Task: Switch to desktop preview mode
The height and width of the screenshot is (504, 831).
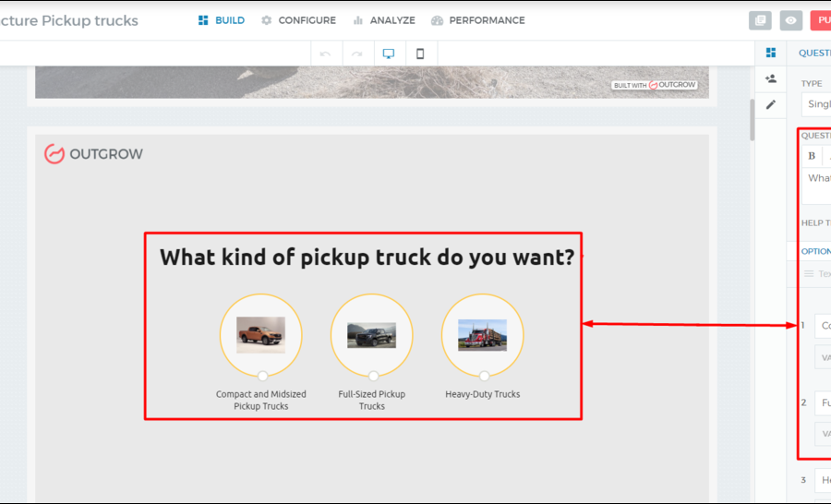Action: 388,54
